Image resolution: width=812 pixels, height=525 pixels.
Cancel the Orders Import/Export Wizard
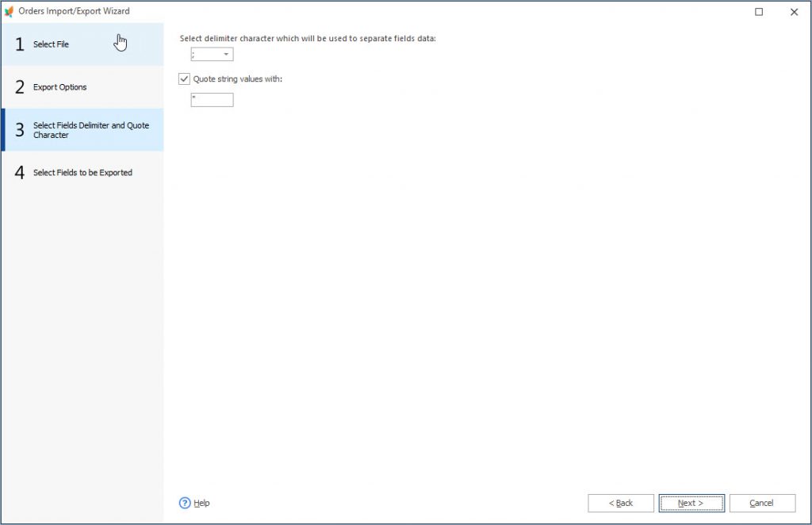tap(761, 503)
